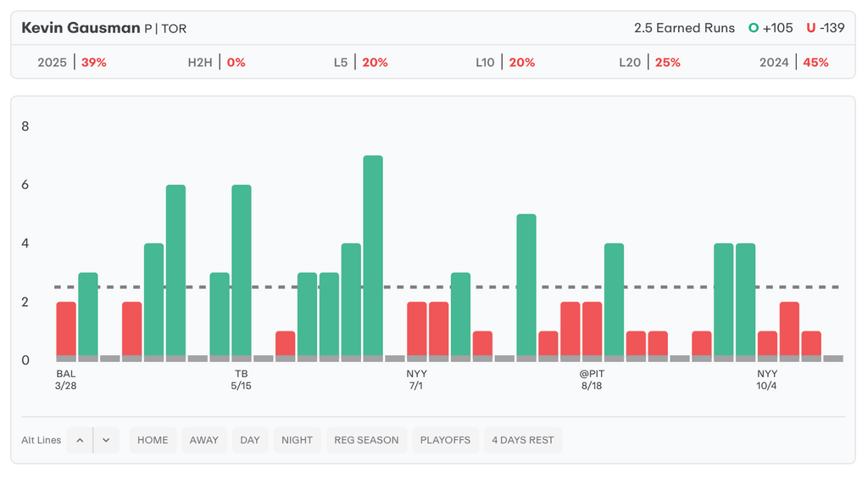The height and width of the screenshot is (479, 868).
Task: Click the green Over 'O' icon
Action: (x=753, y=28)
